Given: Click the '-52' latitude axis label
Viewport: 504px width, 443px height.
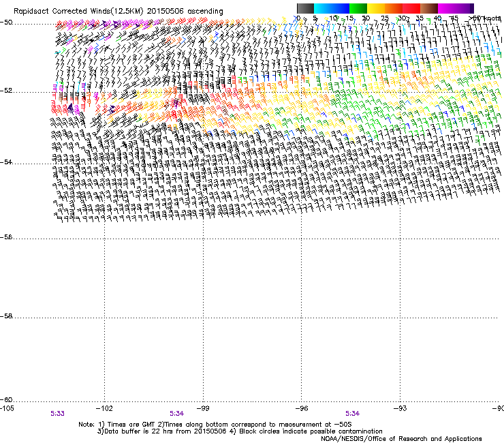Looking at the screenshot, I should [x=6, y=91].
